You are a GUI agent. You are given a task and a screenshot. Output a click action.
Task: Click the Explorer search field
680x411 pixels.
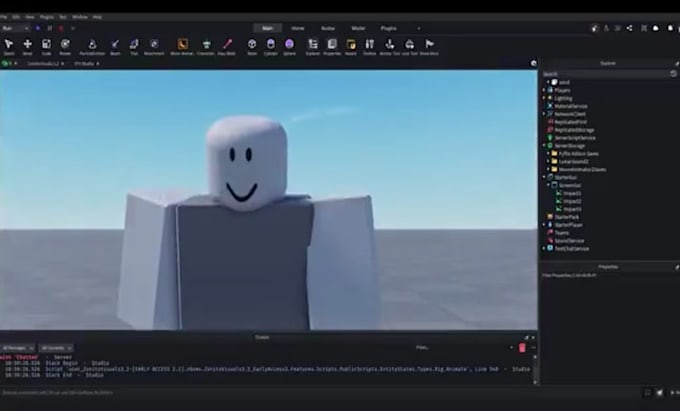(x=605, y=74)
